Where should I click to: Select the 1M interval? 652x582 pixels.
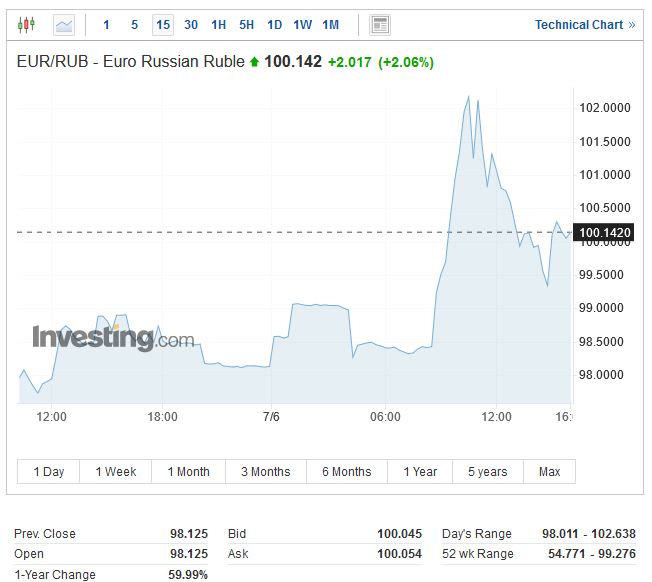[x=331, y=24]
